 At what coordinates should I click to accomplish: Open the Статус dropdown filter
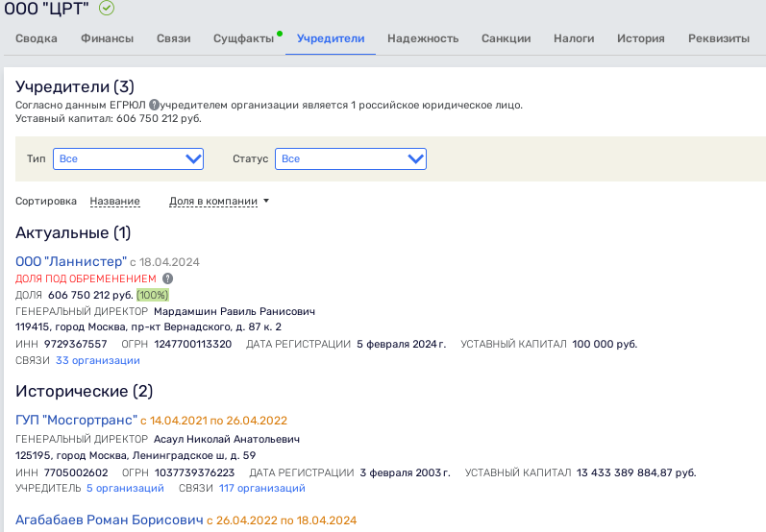351,159
